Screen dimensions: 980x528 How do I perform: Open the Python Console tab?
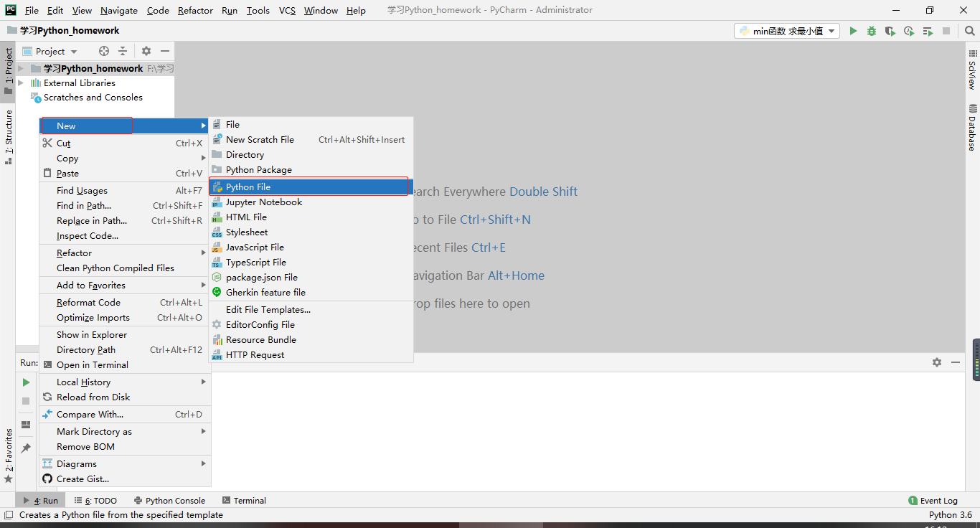click(169, 501)
